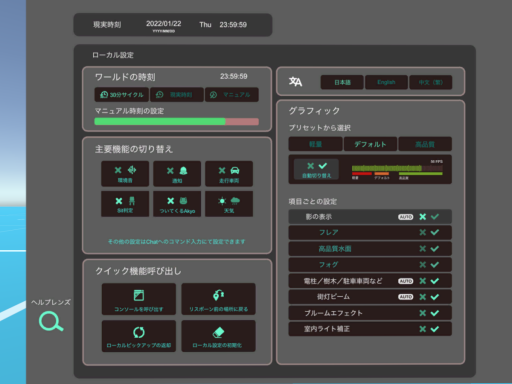The image size is (512, 384).
Task: Toggle the 影の表示 shadow display row
Action: coord(370,217)
